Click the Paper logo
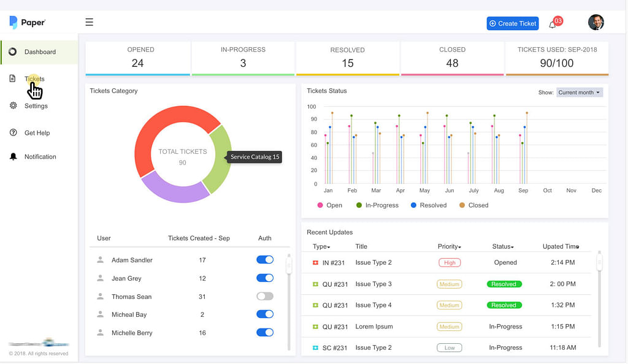Screen dimensions: 628x364 pos(28,23)
